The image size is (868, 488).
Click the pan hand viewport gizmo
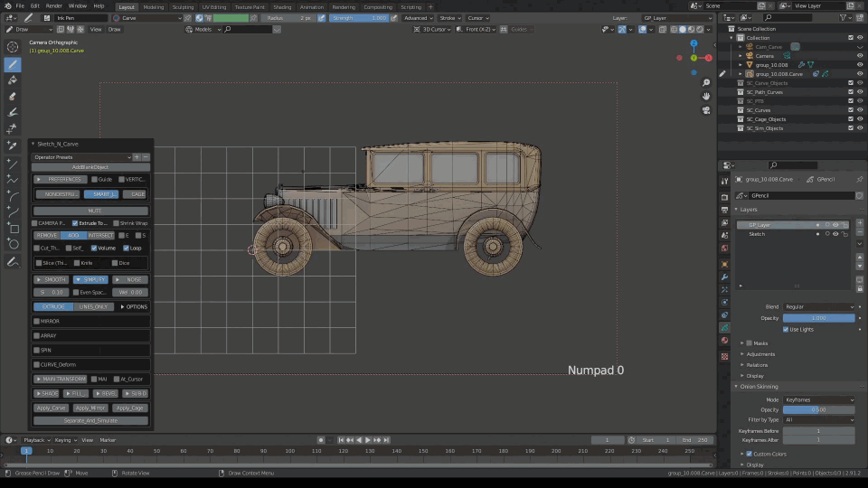point(706,96)
